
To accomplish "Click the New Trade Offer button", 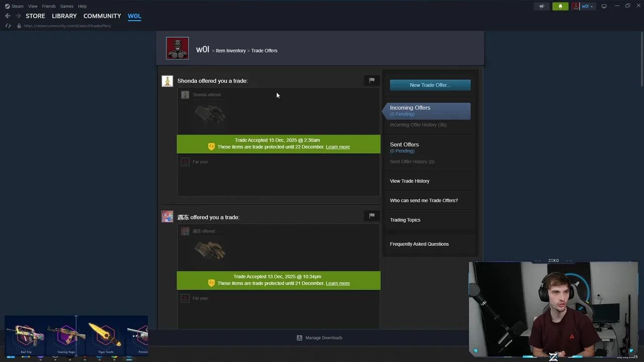I will tap(430, 85).
